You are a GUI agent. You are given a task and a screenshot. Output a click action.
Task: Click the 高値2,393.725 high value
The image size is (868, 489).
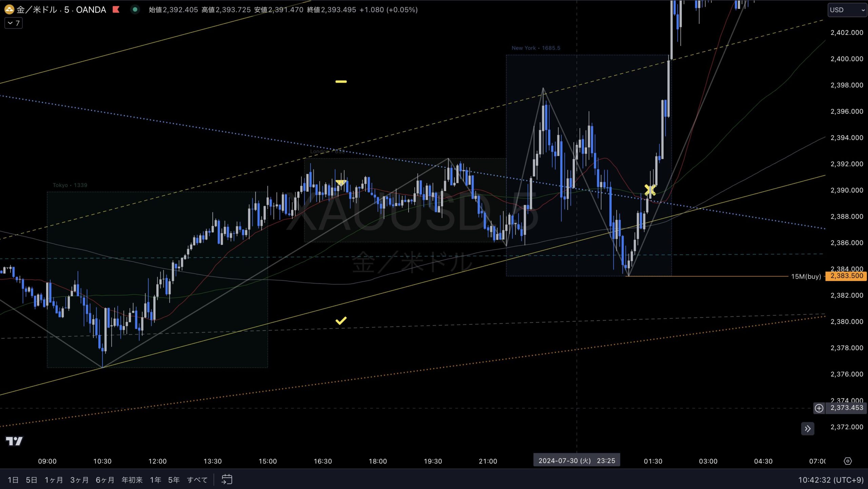(226, 10)
